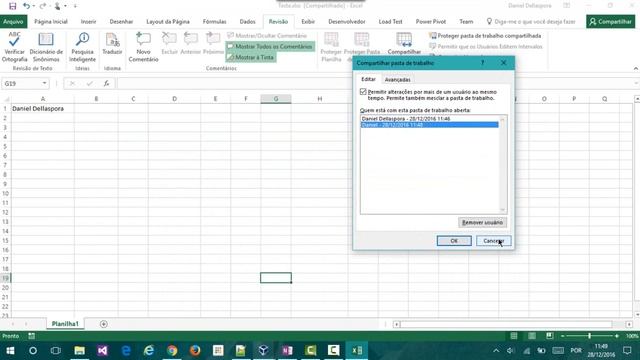640x360 pixels.
Task: Click Proteger pasta de trabalho compartilhada
Action: coord(485,36)
